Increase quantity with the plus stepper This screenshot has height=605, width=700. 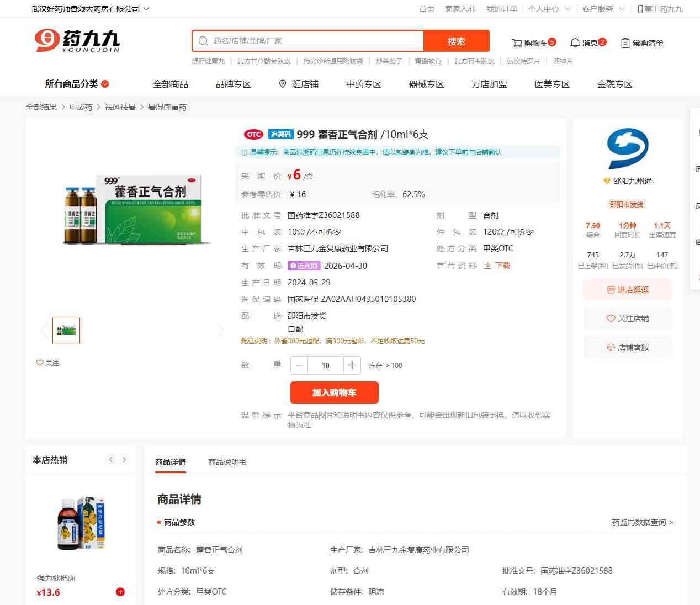[352, 365]
